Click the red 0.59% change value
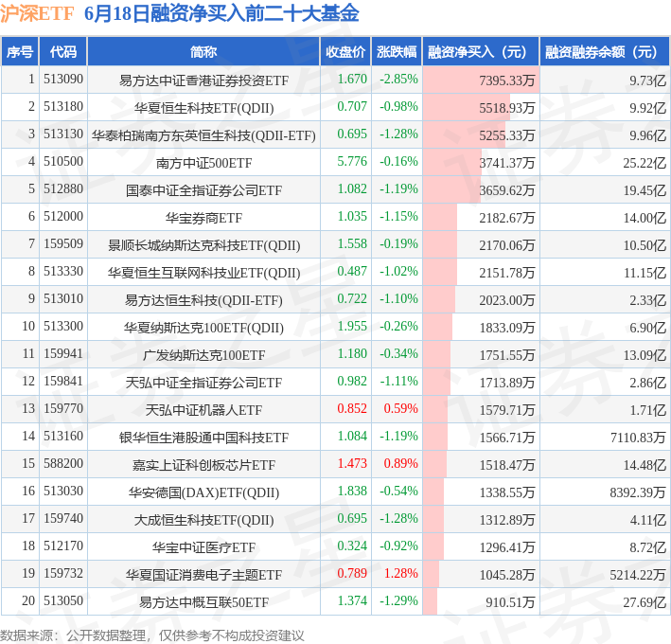Image resolution: width=671 pixels, height=644 pixels. (400, 408)
